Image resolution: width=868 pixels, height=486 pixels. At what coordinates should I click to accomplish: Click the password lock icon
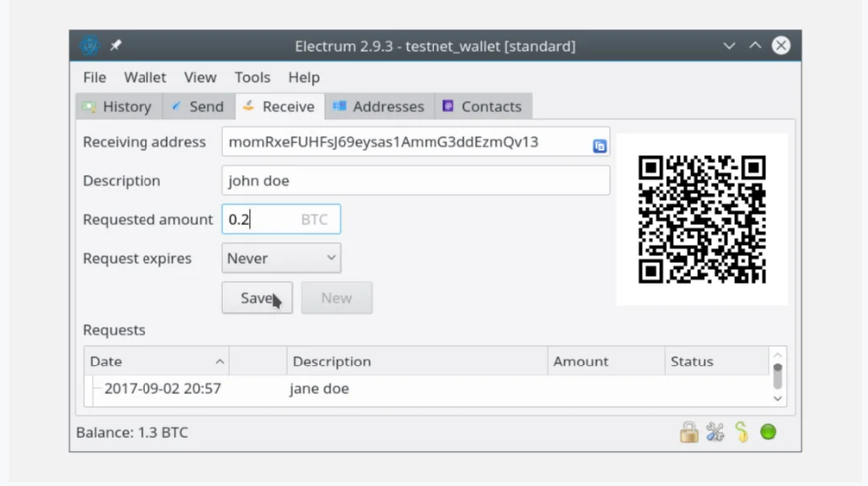(x=688, y=432)
